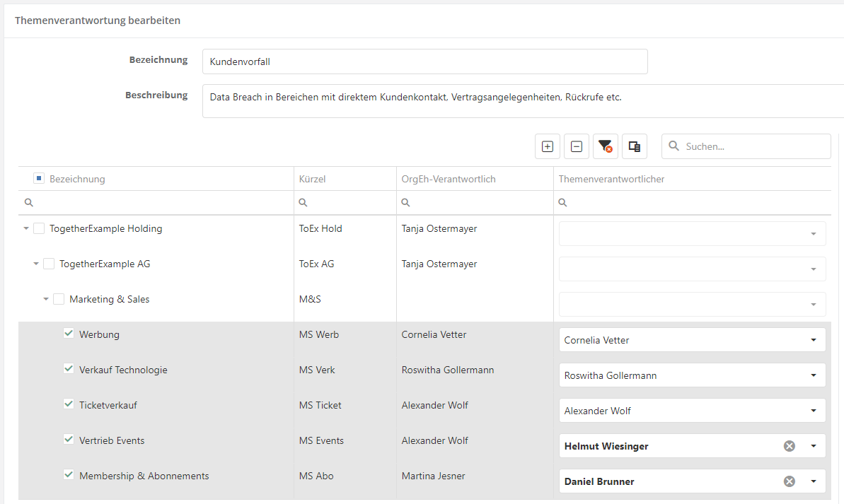The width and height of the screenshot is (844, 504).
Task: Collapse the Marketing & Sales node
Action: point(46,299)
